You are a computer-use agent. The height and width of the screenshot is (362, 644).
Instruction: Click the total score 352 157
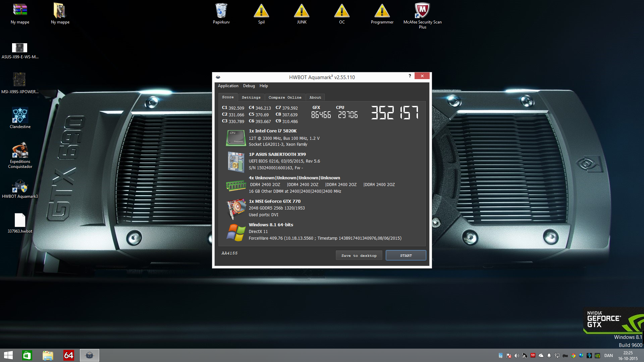pyautogui.click(x=395, y=113)
